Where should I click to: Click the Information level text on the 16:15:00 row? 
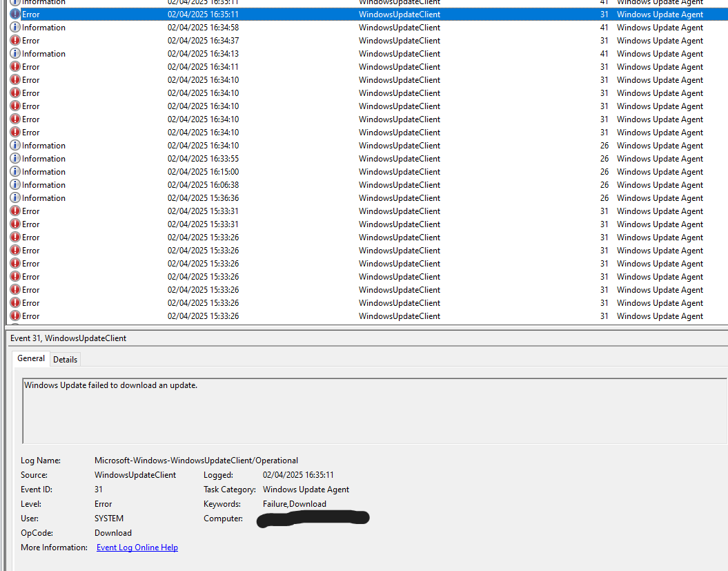pos(43,171)
